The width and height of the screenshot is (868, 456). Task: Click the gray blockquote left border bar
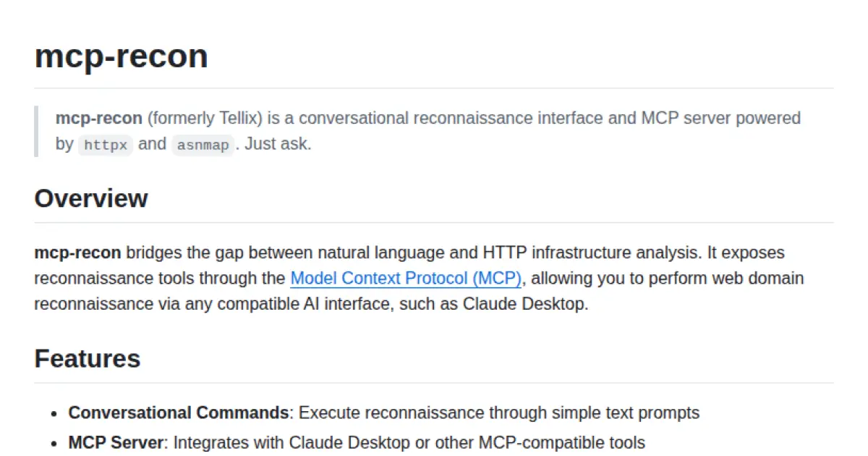tap(36, 131)
